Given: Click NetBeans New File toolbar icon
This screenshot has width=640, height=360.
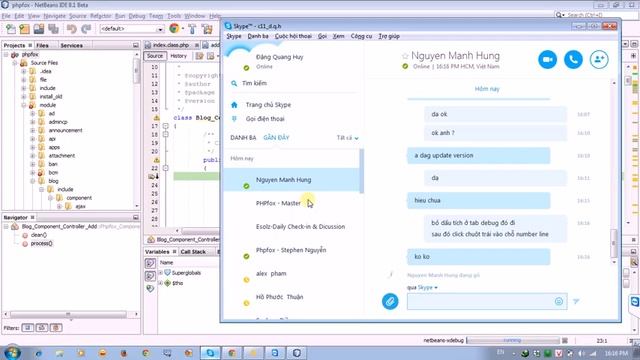Looking at the screenshot, I should click(11, 29).
